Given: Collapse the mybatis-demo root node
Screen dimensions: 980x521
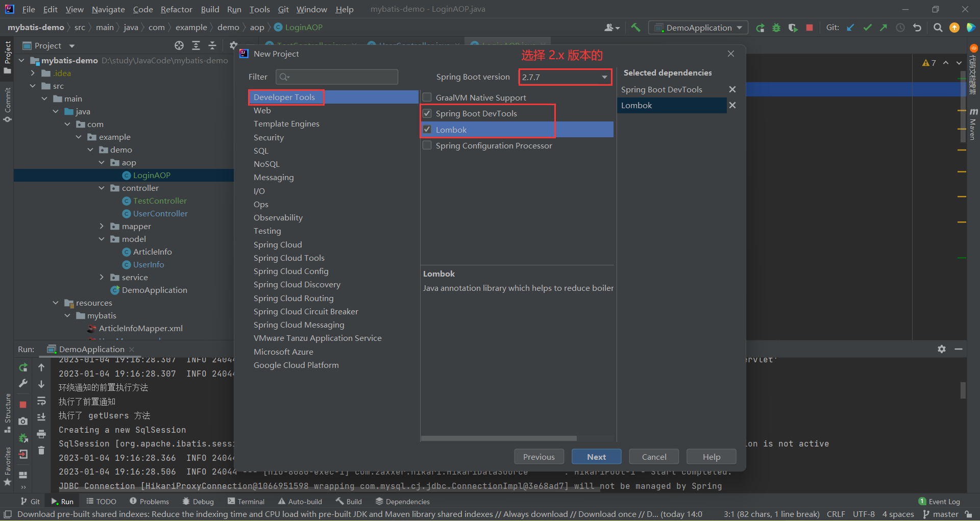Looking at the screenshot, I should pos(22,60).
